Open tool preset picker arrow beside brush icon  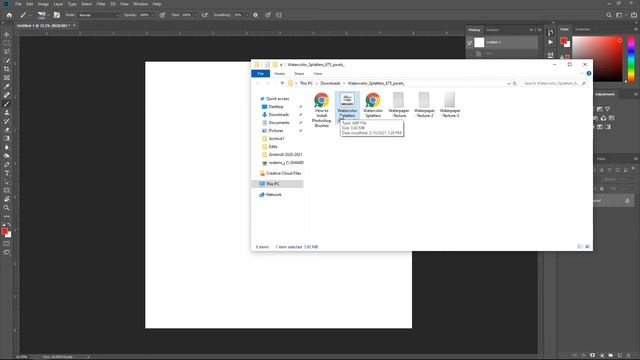(30, 15)
